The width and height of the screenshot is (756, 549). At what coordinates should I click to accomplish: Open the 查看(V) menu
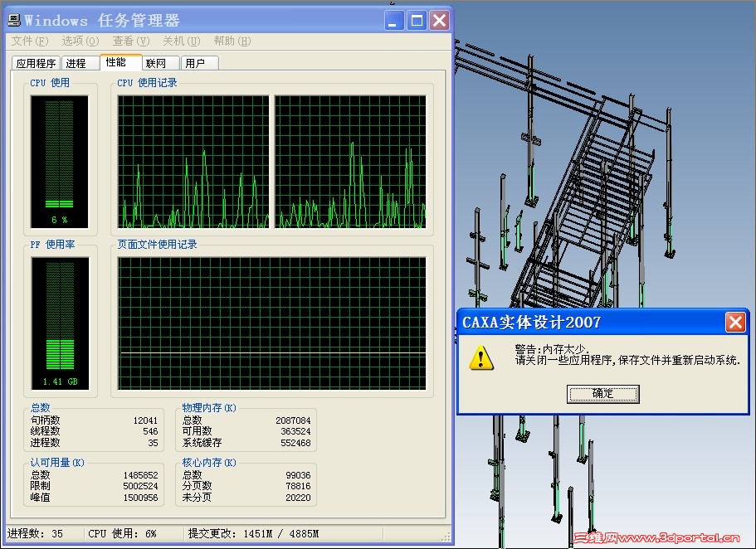(x=130, y=41)
